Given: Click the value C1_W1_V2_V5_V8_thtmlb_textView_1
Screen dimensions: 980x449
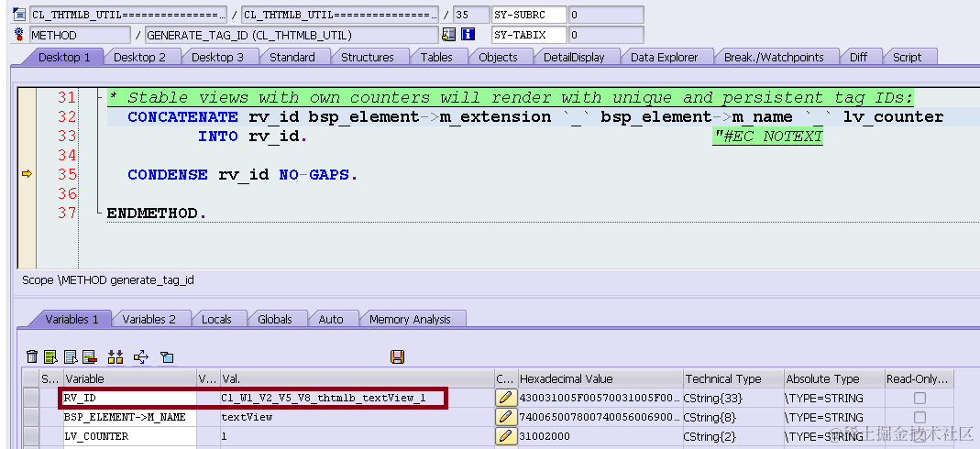Looking at the screenshot, I should (x=323, y=398).
